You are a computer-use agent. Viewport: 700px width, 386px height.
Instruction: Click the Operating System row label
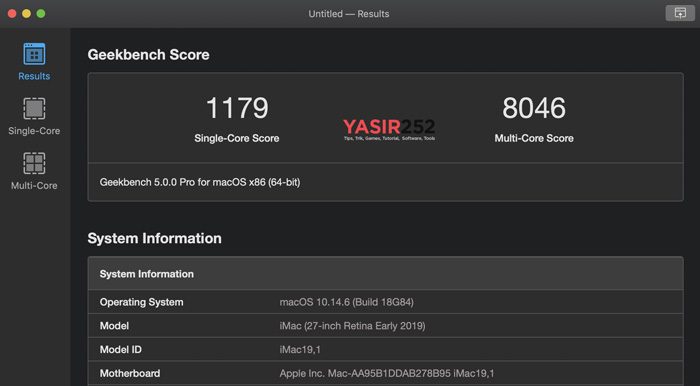click(142, 302)
